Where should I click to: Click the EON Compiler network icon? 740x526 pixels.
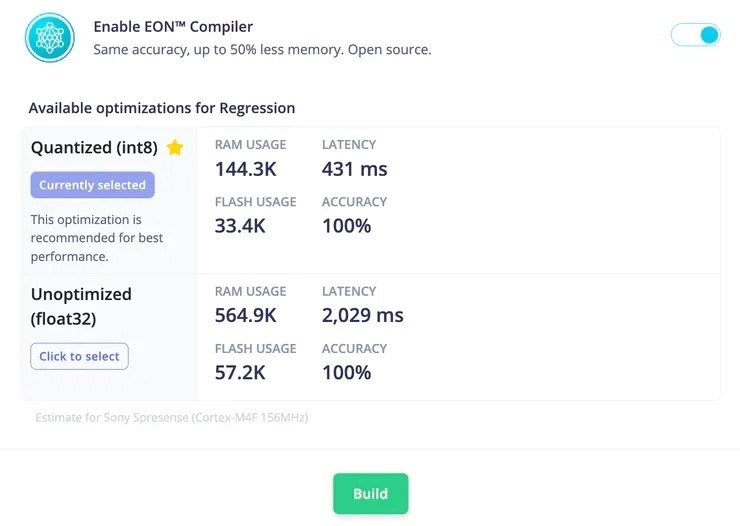[x=50, y=38]
